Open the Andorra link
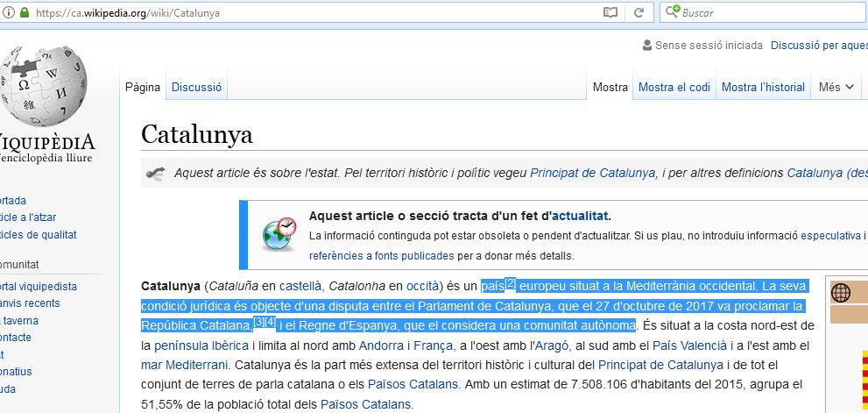This screenshot has width=868, height=413. click(x=381, y=346)
